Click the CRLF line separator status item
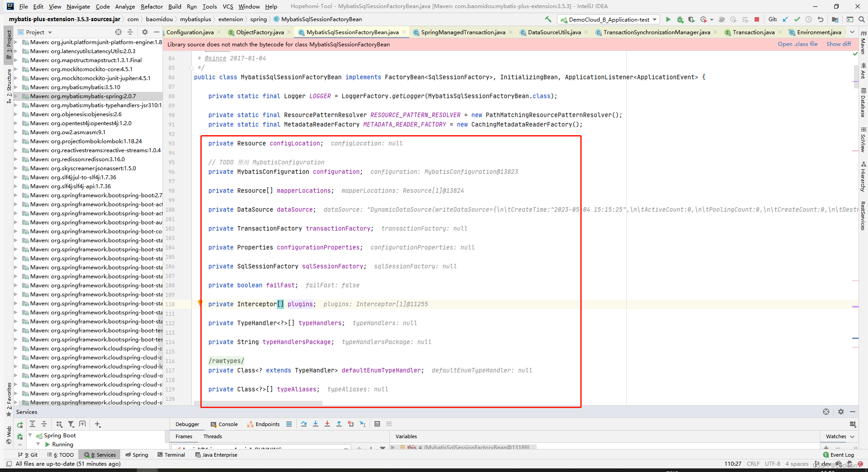 (753, 464)
